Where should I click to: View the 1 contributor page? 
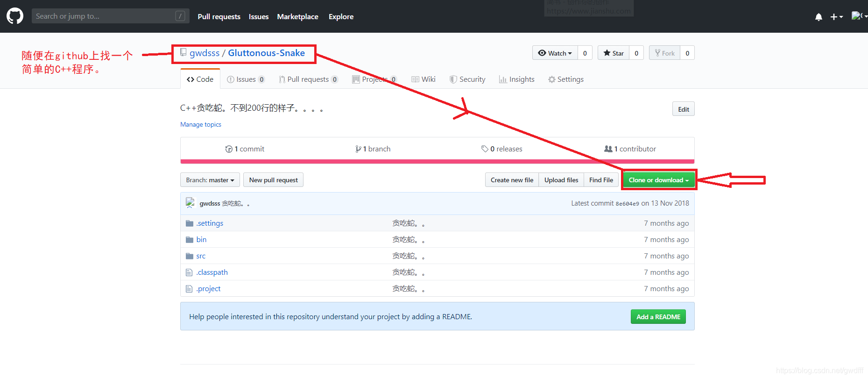630,149
